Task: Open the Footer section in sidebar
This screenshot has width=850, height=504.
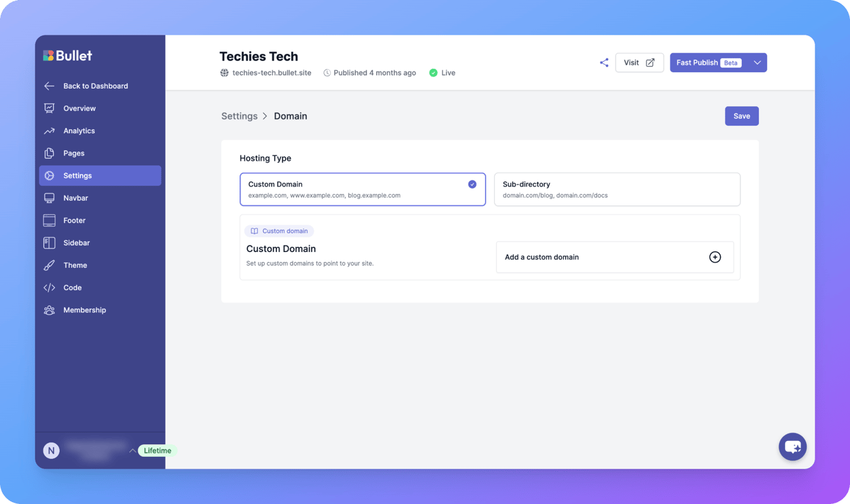Action: [74, 220]
